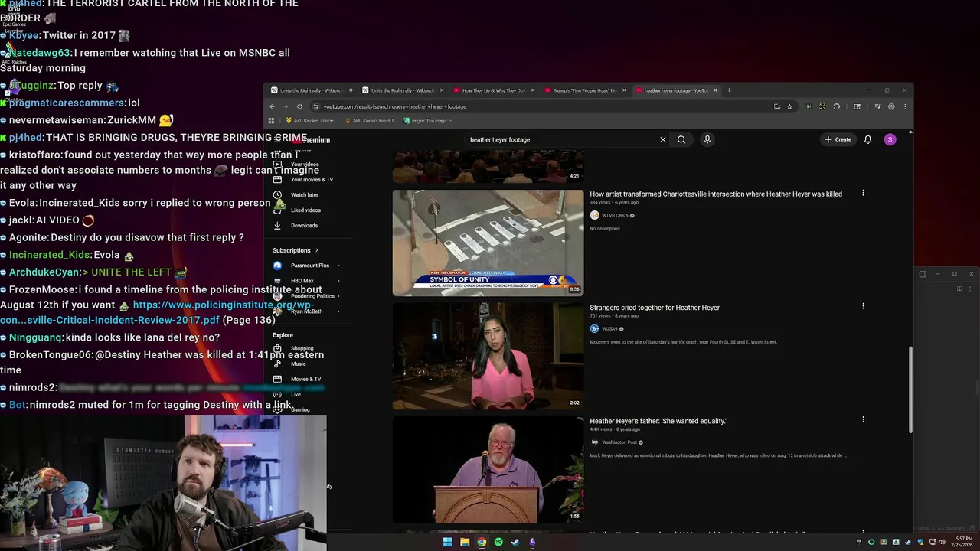The image size is (980, 551).
Task: Open 'Strangers cried together for Heather Heyer' title
Action: 655,308
